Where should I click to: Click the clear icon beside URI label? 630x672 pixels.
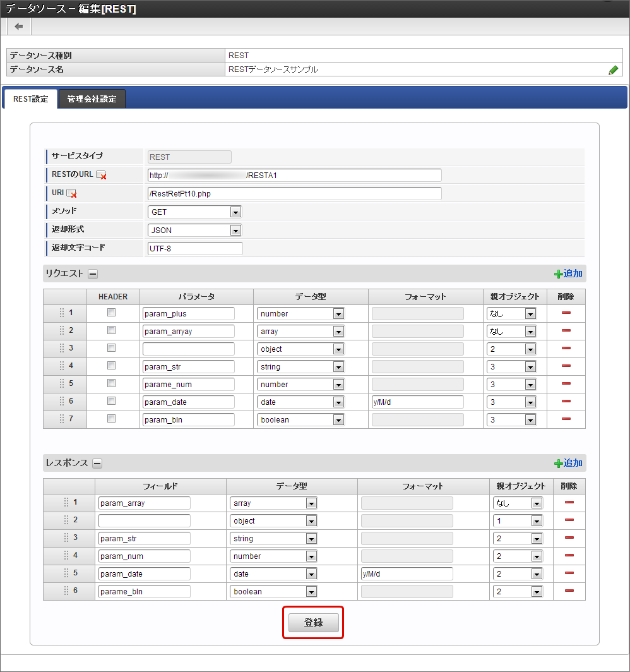point(71,193)
